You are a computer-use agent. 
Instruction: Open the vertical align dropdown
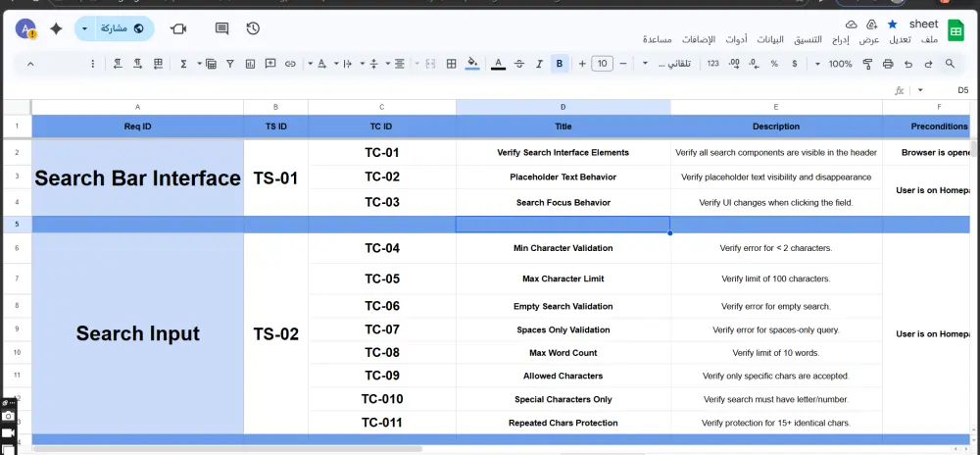(369, 64)
